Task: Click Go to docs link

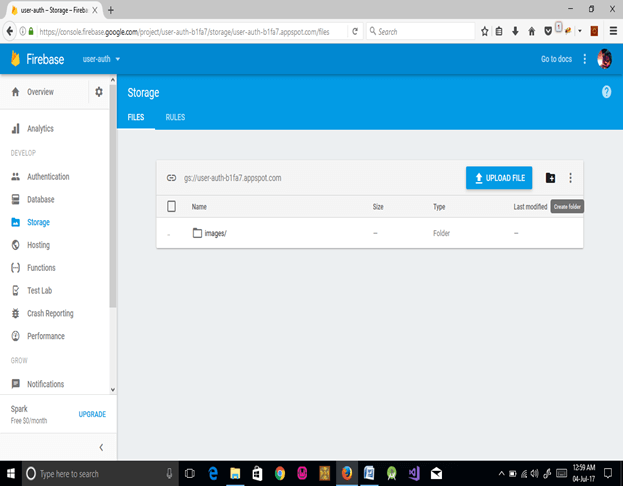Action: pos(556,59)
